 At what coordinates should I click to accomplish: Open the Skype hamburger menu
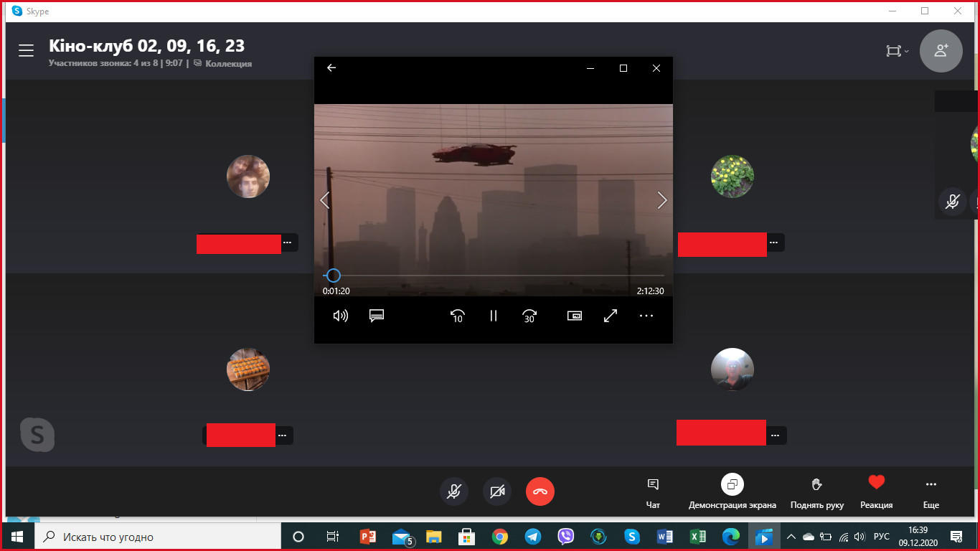(27, 50)
